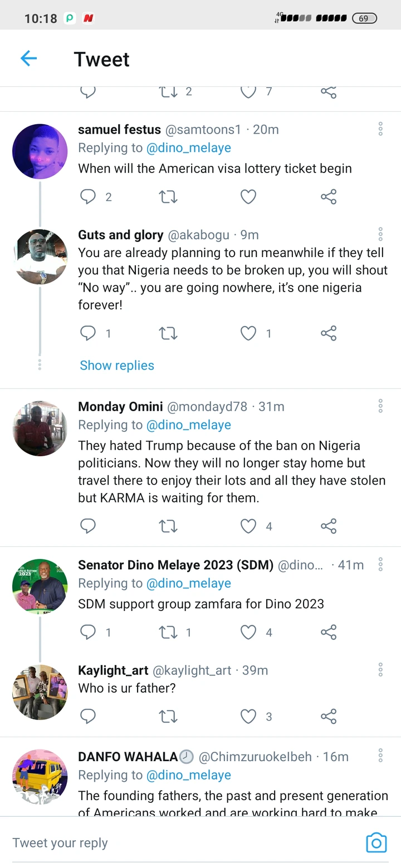Show replies under Guts and glory
The width and height of the screenshot is (401, 868).
point(117,366)
